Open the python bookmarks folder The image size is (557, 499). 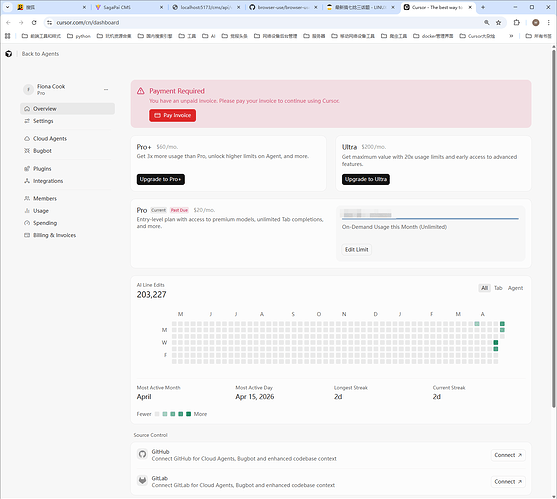coord(79,36)
